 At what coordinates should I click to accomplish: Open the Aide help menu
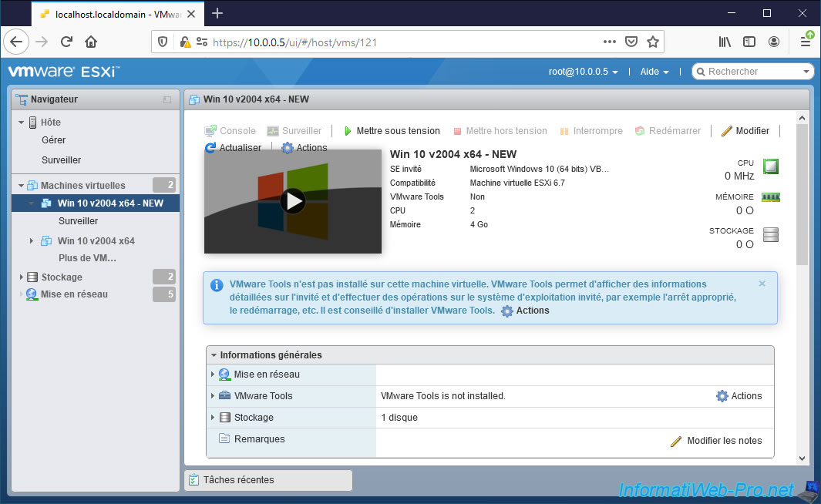(x=654, y=72)
